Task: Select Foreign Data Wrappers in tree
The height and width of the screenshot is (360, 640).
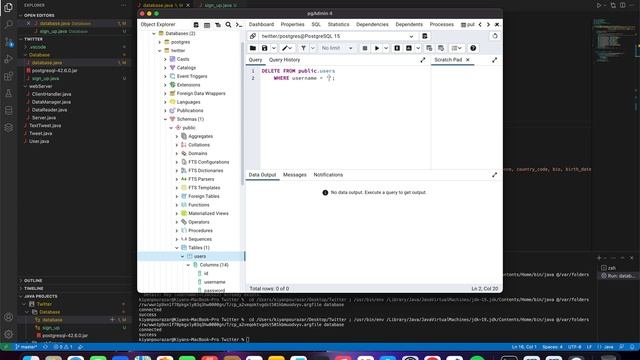Action: click(x=201, y=93)
